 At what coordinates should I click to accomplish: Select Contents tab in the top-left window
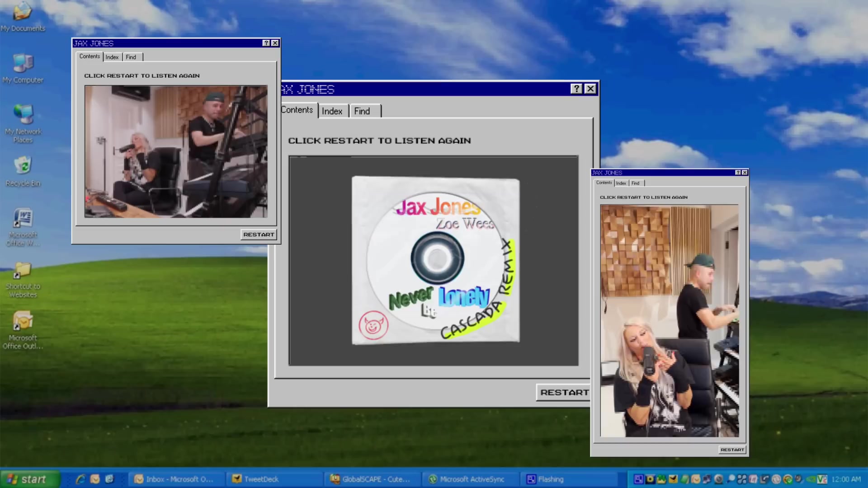[90, 56]
